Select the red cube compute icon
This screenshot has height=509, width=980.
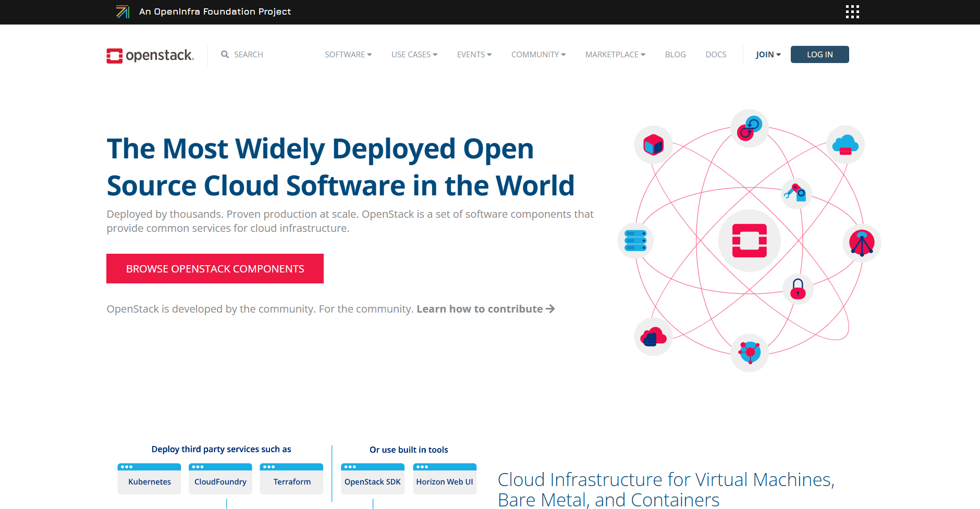(653, 145)
